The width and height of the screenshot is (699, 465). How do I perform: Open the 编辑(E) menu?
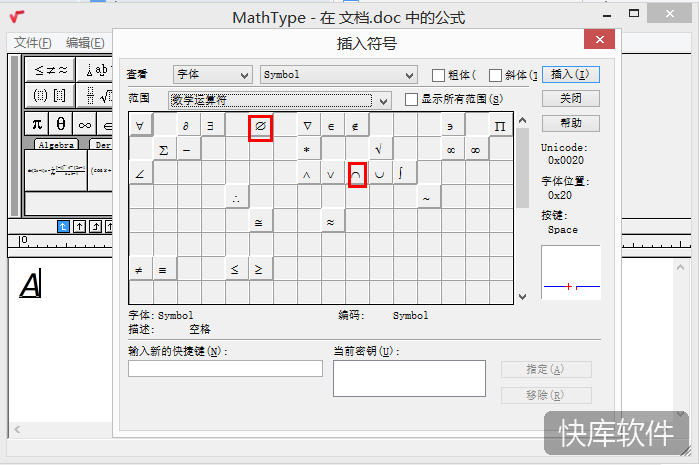point(85,43)
